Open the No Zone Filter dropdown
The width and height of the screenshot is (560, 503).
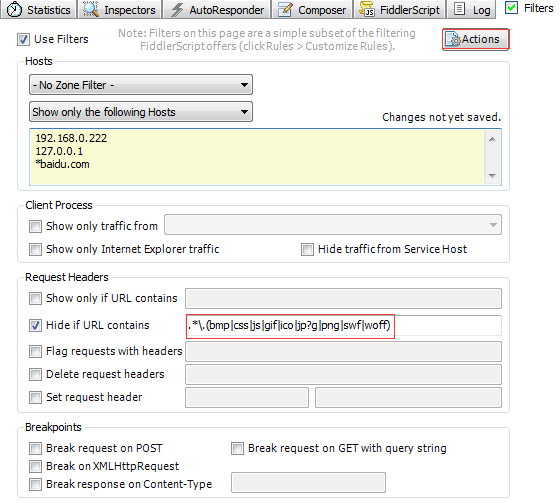[x=141, y=85]
